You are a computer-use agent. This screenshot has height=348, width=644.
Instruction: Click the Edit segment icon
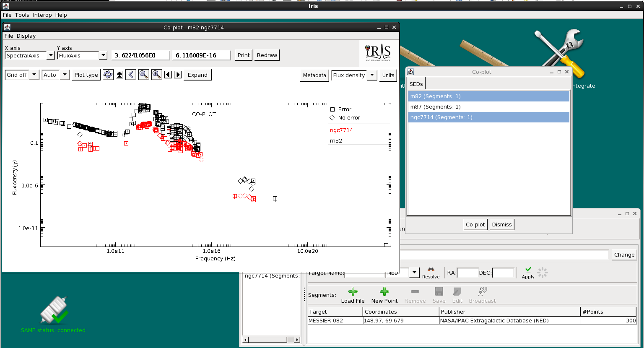[457, 291]
